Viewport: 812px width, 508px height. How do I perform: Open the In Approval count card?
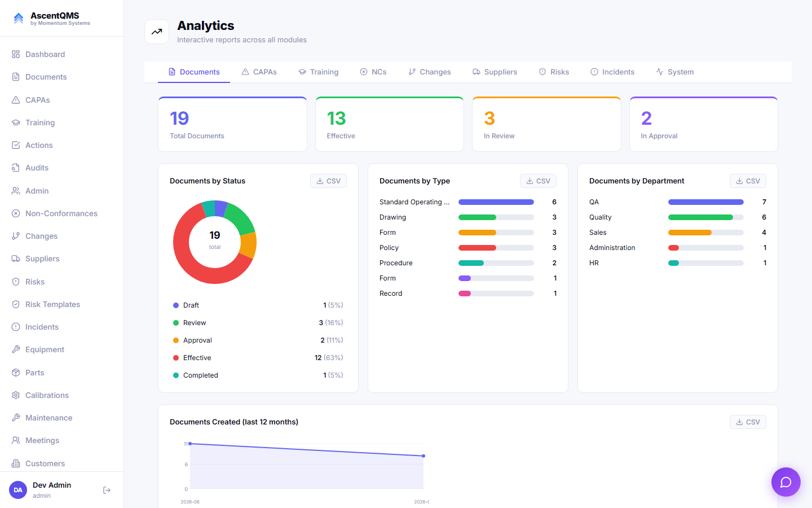pyautogui.click(x=704, y=124)
